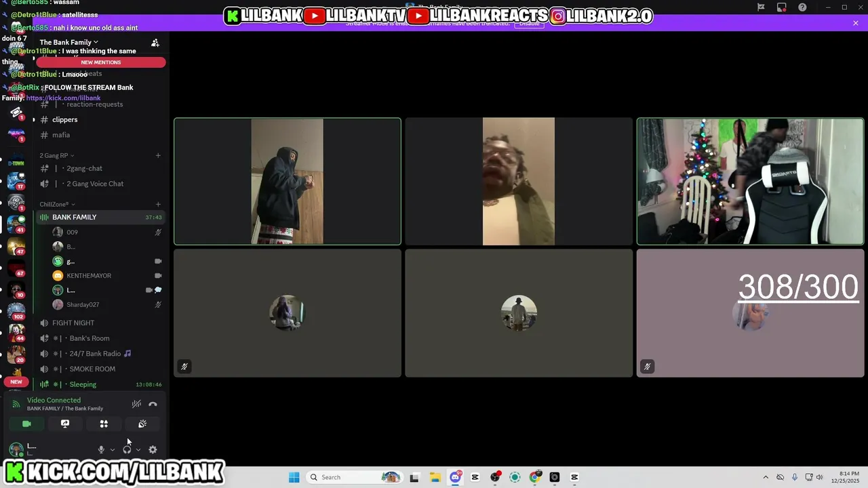Open the soundboard button
868x488 pixels.
click(142, 424)
